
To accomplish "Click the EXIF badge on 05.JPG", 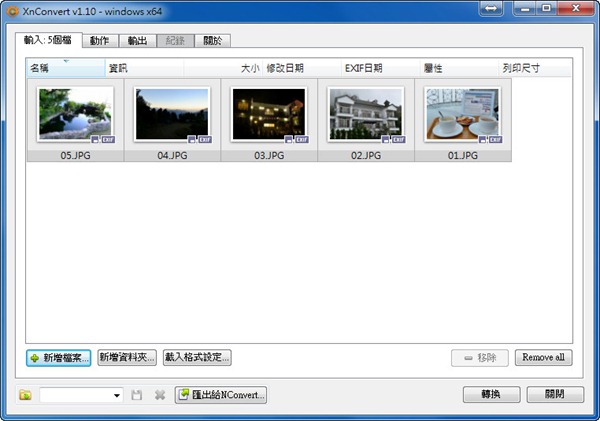I will coord(108,139).
